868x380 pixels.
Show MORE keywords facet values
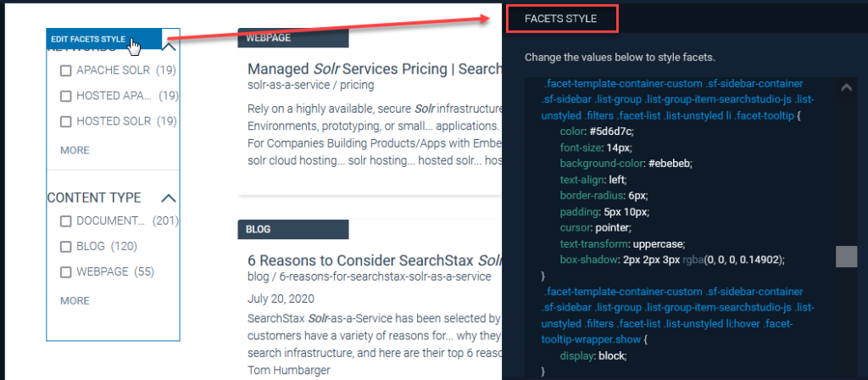coord(75,150)
